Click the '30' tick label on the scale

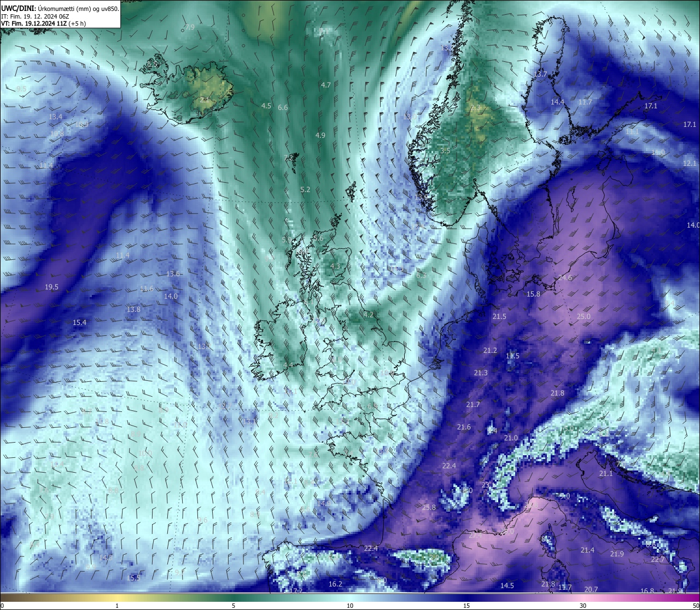coord(583,606)
